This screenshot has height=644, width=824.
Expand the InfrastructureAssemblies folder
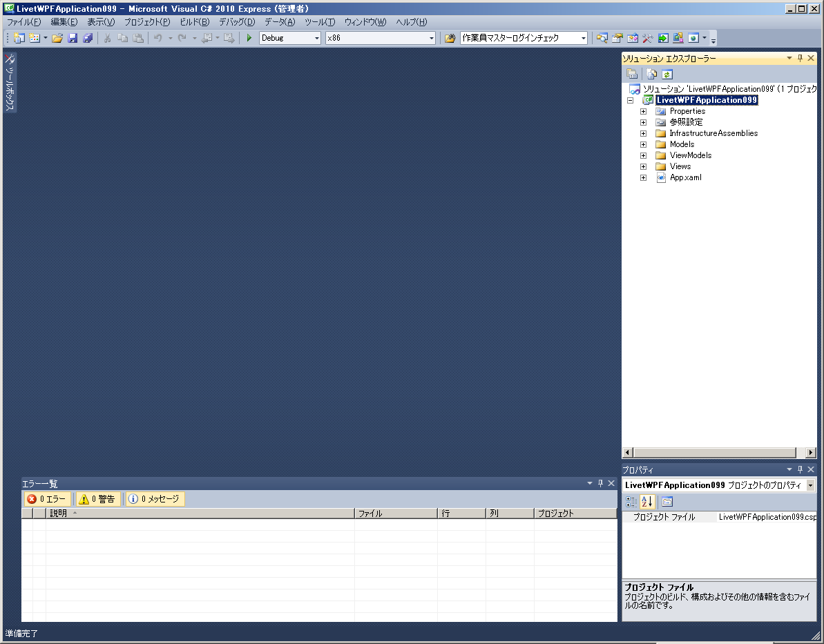[x=643, y=133]
